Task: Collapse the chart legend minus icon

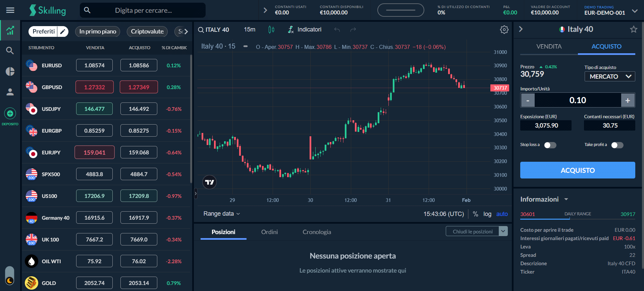Action: [x=246, y=47]
